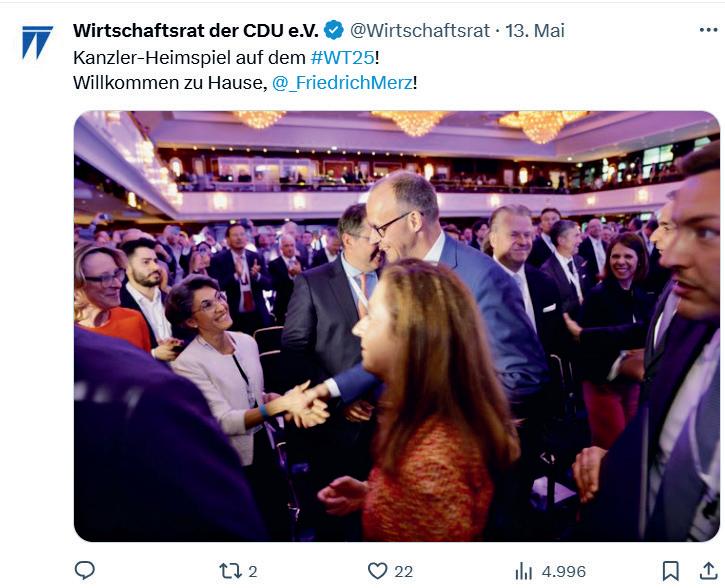Click the repost count 2
This screenshot has width=725, height=588.
[x=252, y=572]
